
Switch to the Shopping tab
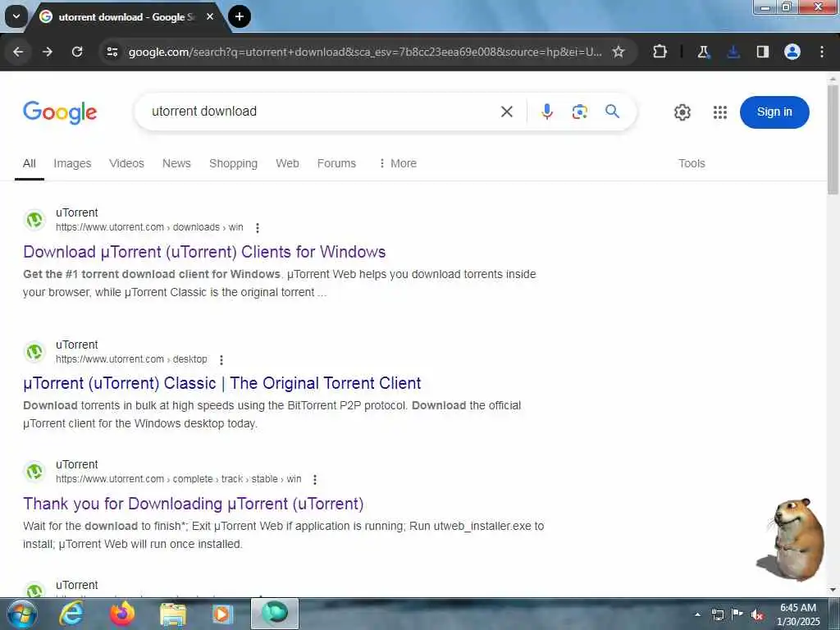[x=233, y=163]
